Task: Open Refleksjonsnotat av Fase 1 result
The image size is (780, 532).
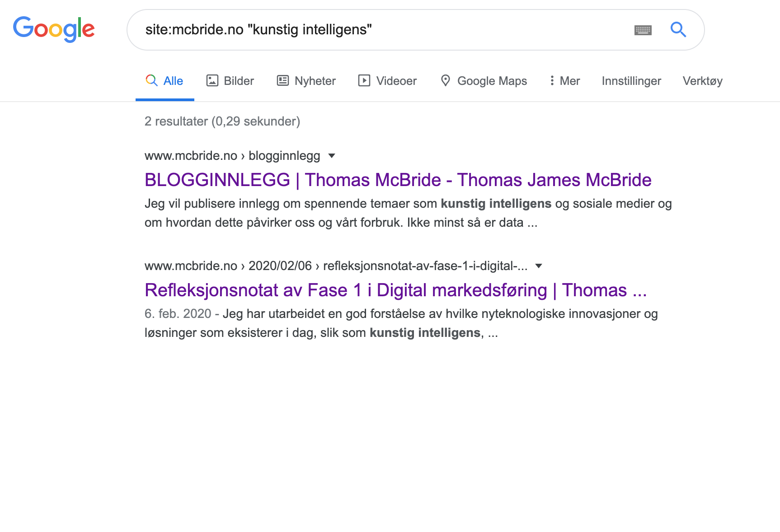Action: 396,290
